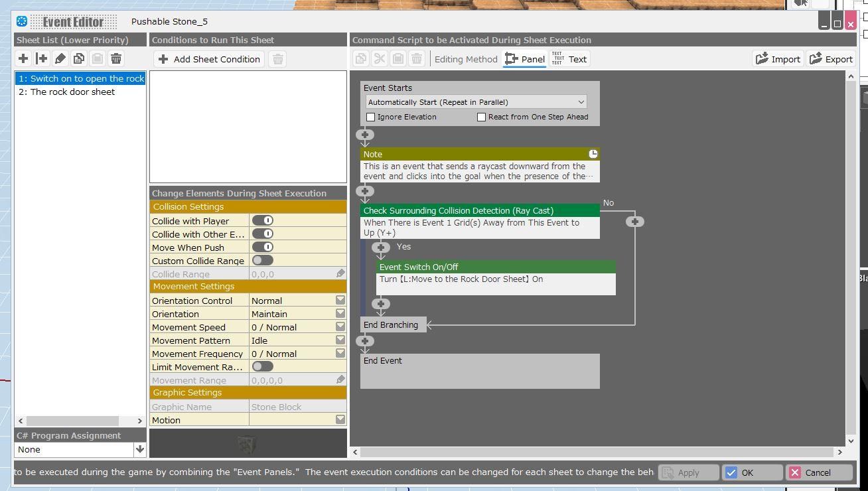Open the Orientation Control dropdown

340,300
